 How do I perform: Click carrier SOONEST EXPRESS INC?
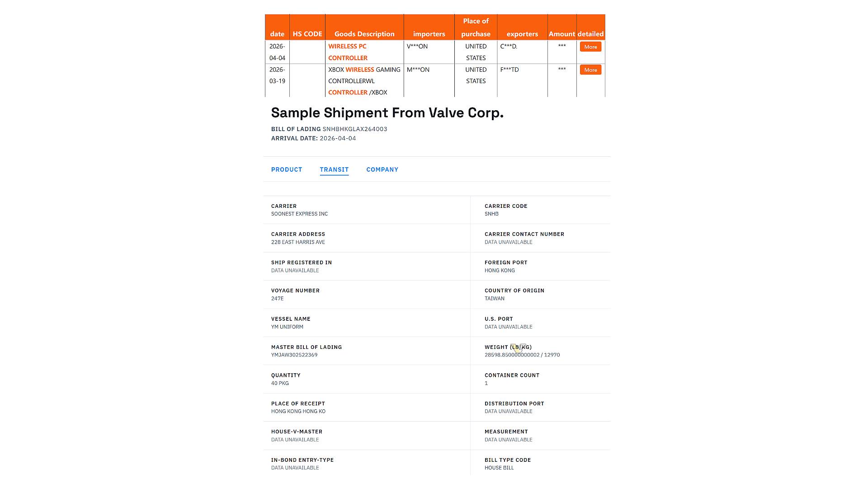click(x=299, y=214)
